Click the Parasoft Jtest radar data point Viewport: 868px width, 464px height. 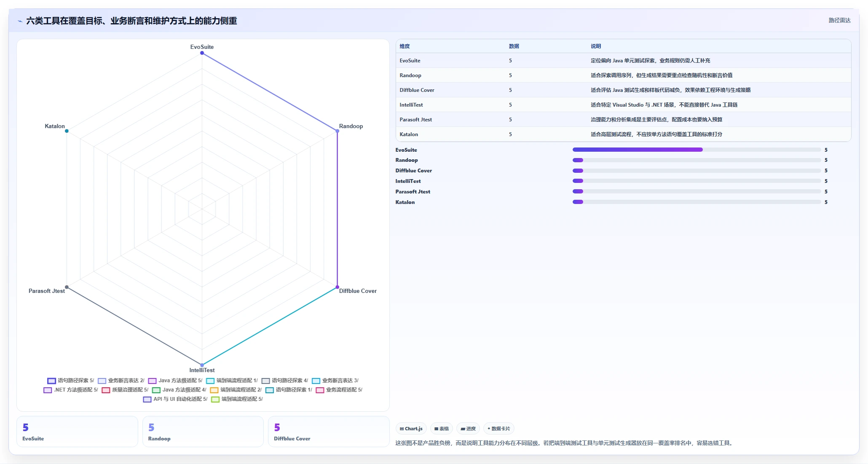pos(67,287)
